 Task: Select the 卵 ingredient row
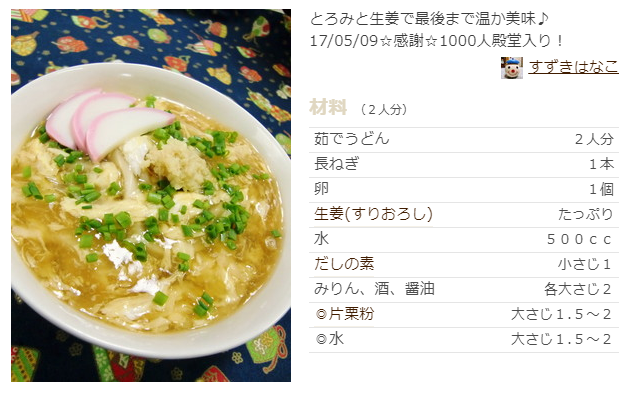464,189
